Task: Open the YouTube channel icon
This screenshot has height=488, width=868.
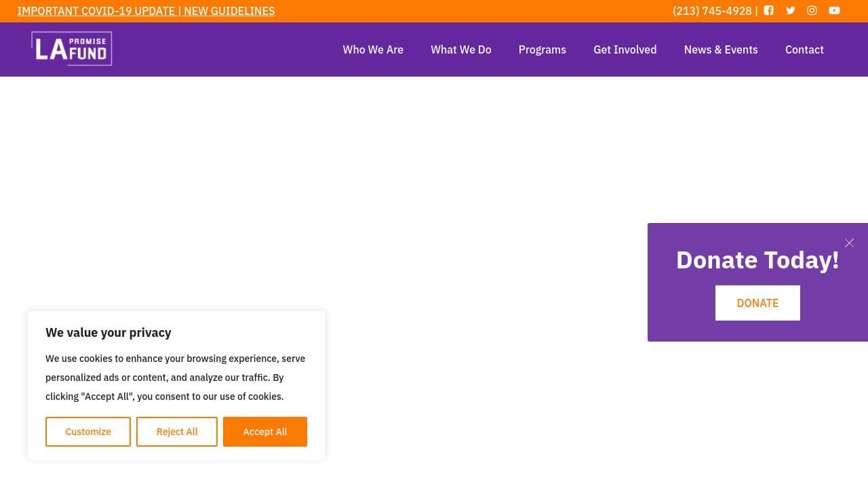Action: [834, 11]
